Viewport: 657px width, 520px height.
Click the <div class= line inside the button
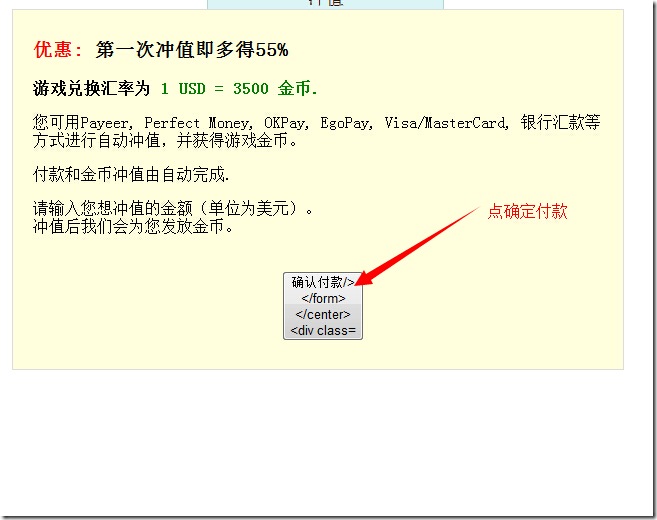(x=323, y=330)
